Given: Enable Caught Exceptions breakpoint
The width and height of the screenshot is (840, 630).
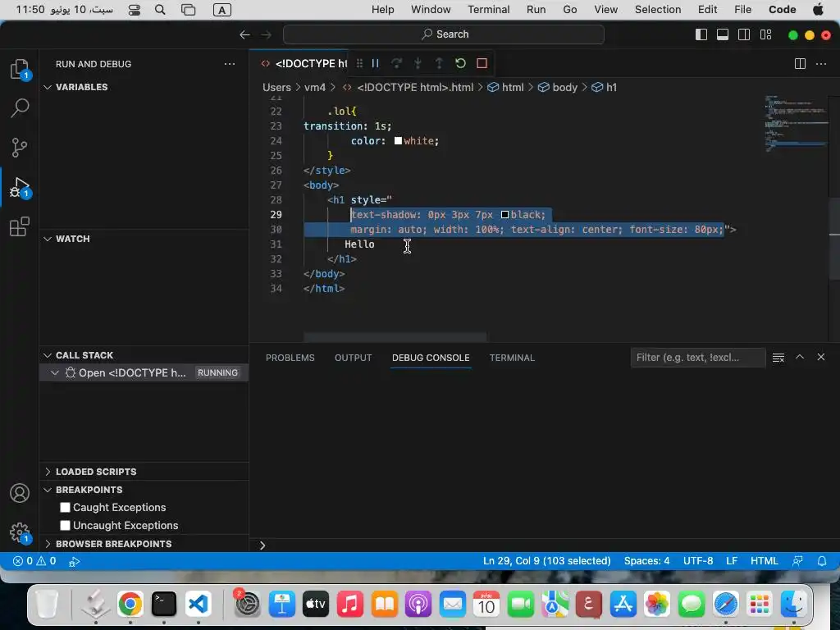Looking at the screenshot, I should (66, 507).
